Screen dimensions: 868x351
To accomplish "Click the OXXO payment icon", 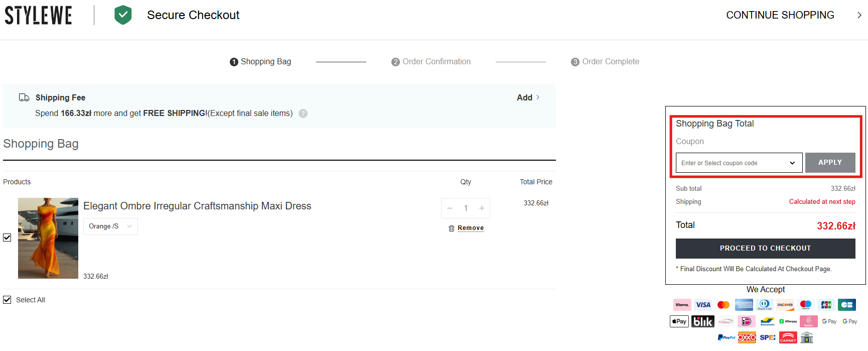I will (747, 337).
